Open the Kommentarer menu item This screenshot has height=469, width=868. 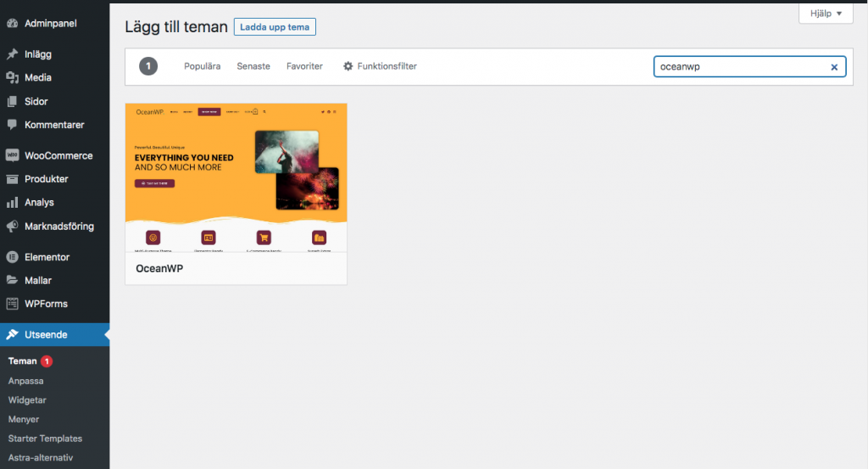(55, 125)
